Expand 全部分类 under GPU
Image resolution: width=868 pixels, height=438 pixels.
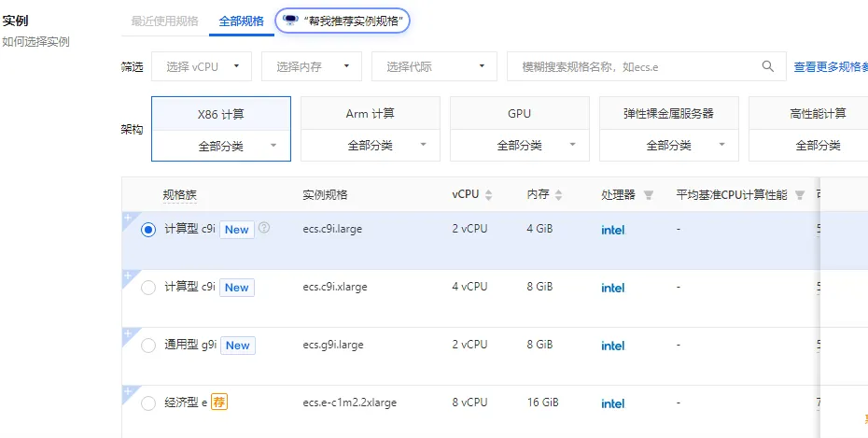tap(520, 147)
